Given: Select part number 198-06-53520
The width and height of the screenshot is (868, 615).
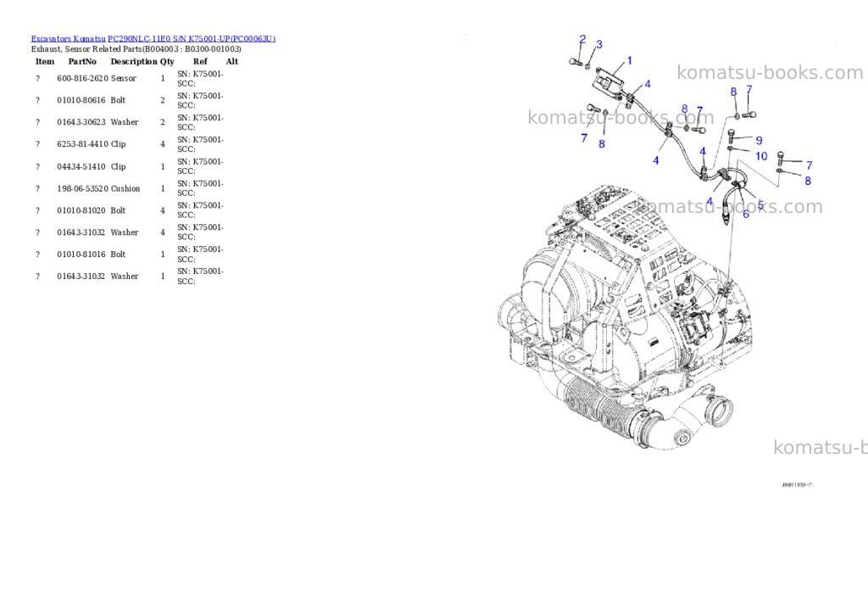Looking at the screenshot, I should pos(82,189).
